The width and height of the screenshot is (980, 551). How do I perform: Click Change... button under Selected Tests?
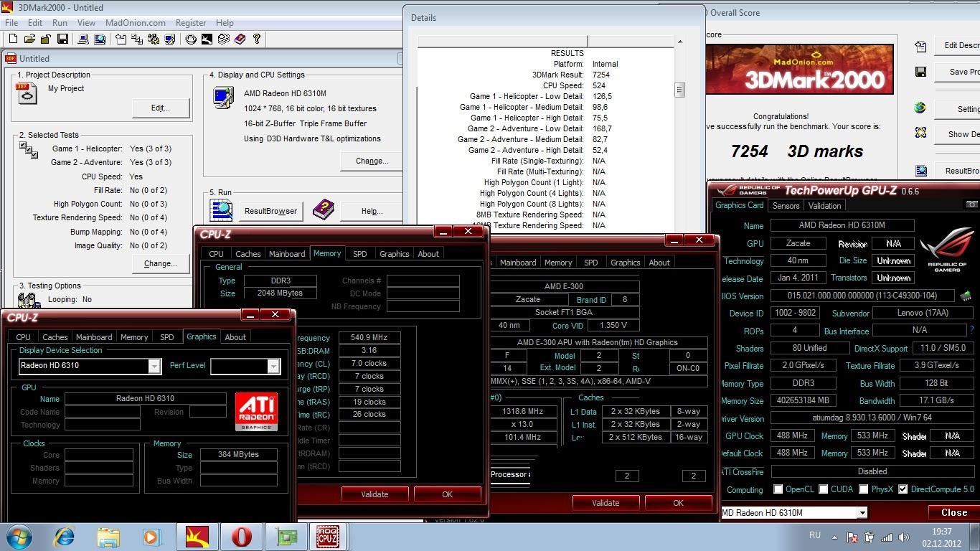(161, 263)
